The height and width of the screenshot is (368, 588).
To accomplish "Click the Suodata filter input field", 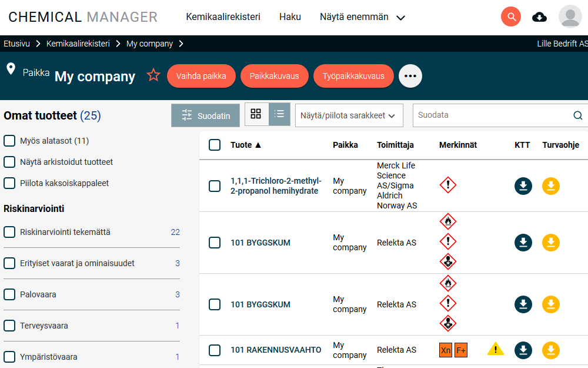I will tap(495, 115).
